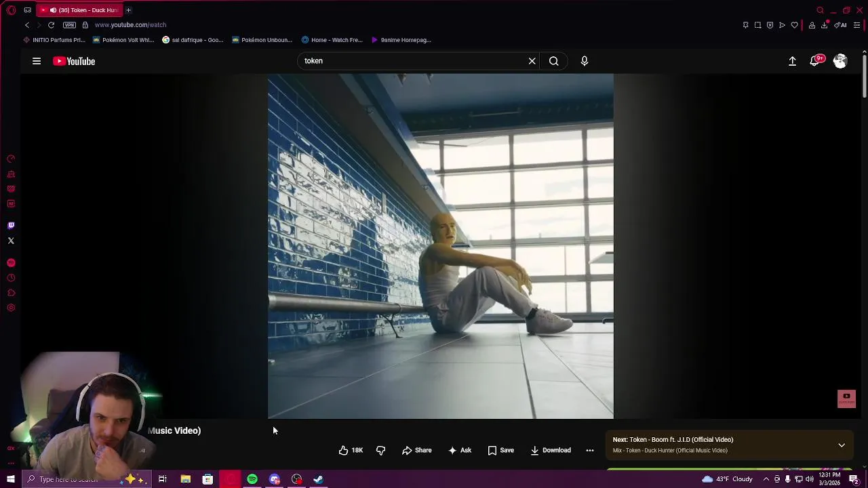
Task: Open Pokémon Unbound bookmark
Action: 262,40
